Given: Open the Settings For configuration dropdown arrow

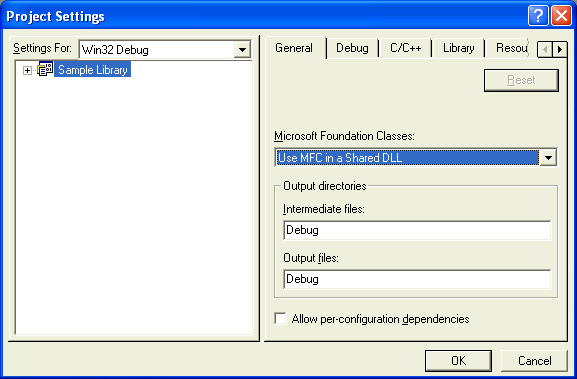Looking at the screenshot, I should point(242,50).
